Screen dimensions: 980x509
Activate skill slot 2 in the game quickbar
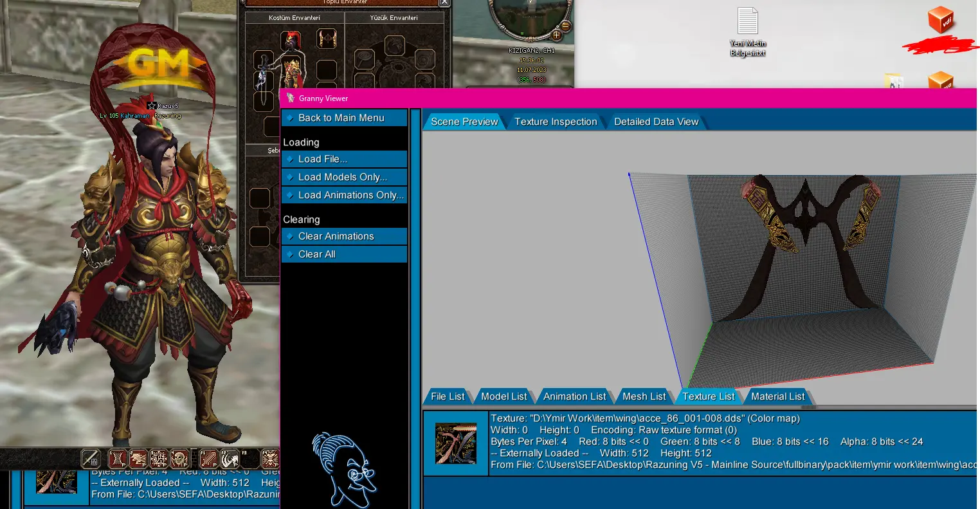pos(138,459)
